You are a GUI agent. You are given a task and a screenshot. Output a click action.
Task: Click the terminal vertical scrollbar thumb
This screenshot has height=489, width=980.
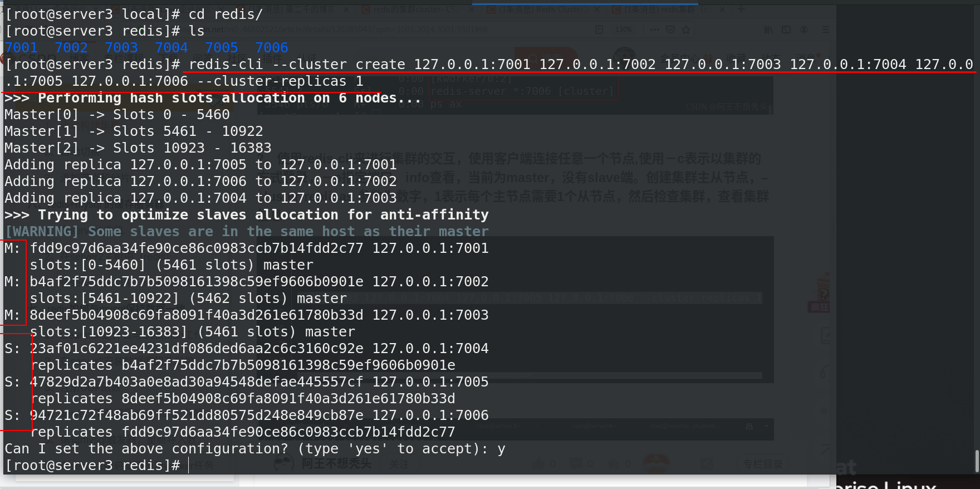pos(977,461)
